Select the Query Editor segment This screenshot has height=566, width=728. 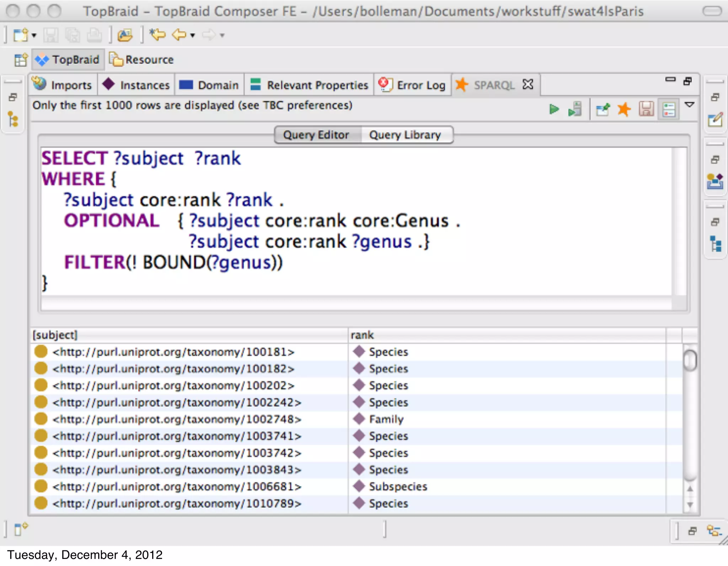[316, 135]
